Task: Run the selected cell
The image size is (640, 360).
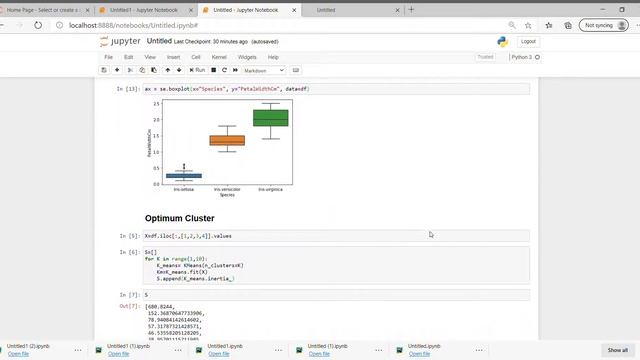Action: tap(197, 70)
